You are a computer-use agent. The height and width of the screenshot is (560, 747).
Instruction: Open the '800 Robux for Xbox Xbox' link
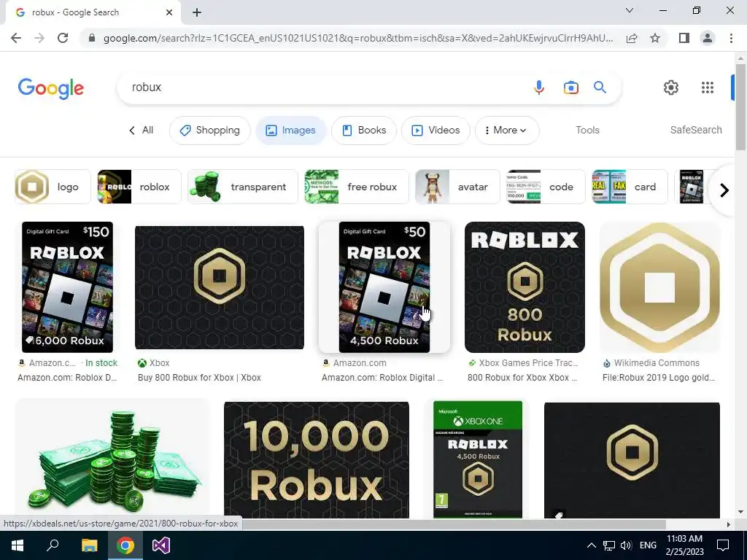click(x=522, y=378)
